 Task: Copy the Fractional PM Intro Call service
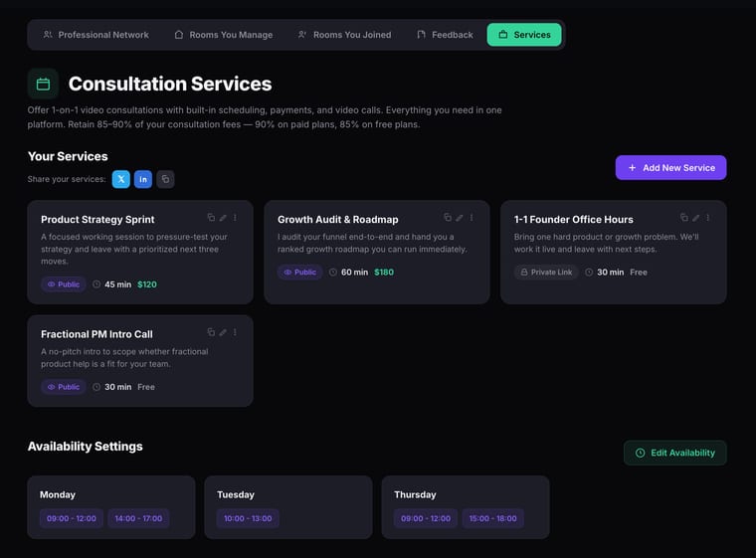(x=211, y=332)
